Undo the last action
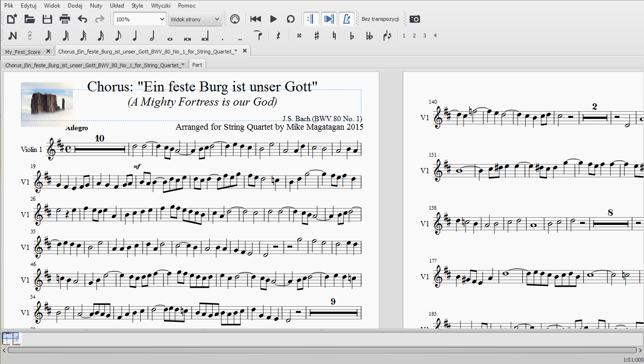 [x=82, y=19]
